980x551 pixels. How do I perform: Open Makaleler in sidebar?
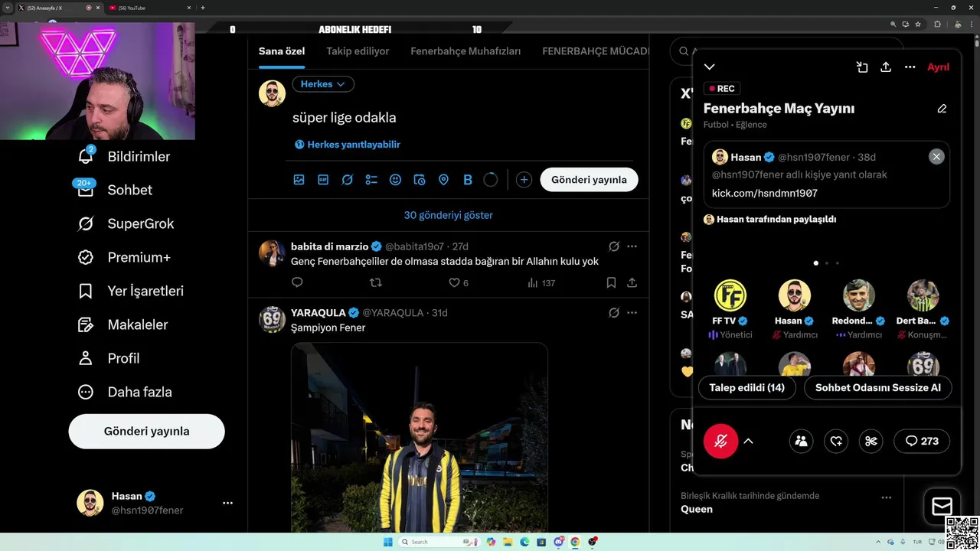[122, 324]
